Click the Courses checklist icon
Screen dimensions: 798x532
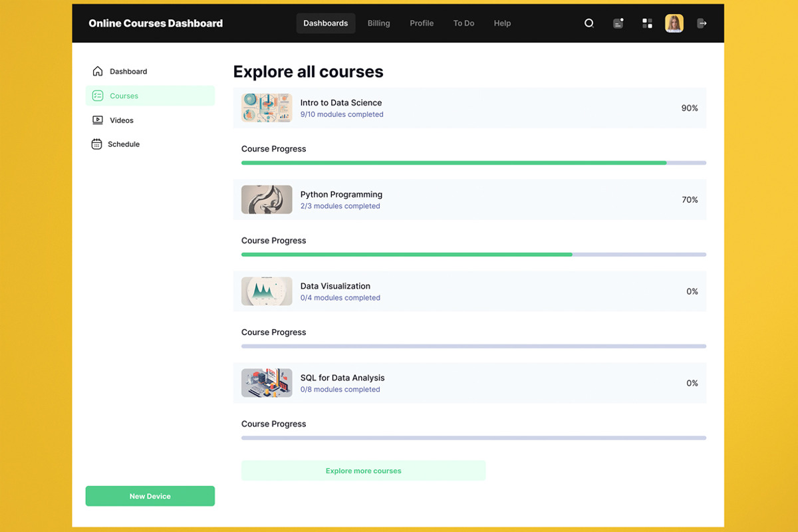point(98,96)
